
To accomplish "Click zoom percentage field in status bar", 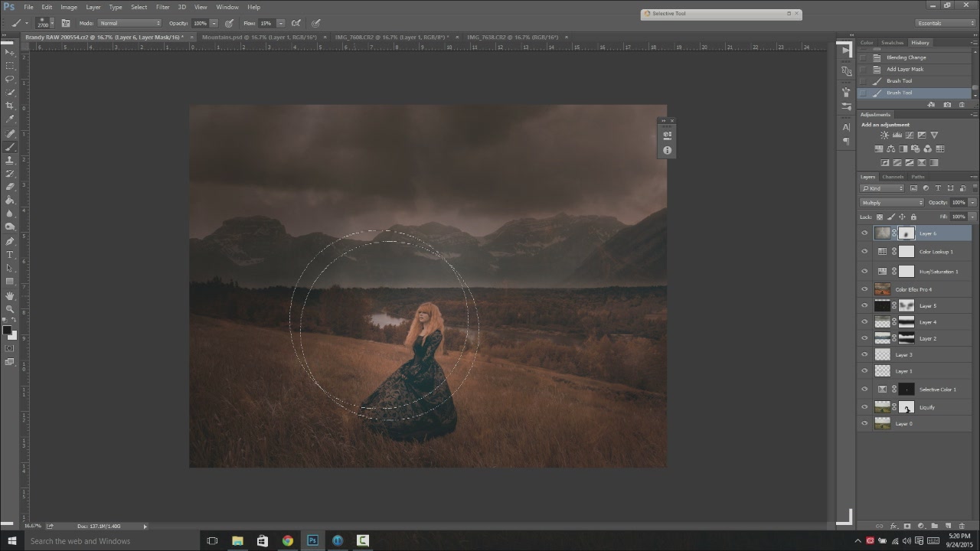I will point(32,526).
